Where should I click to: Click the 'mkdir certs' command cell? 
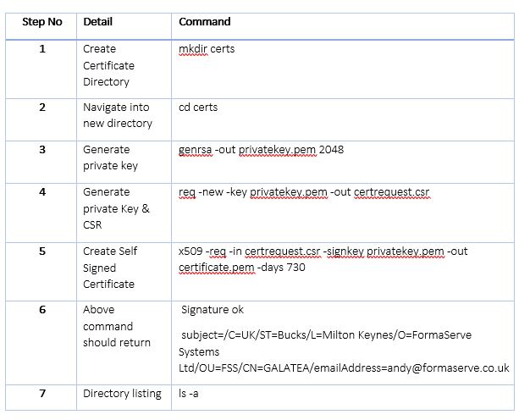pyautogui.click(x=207, y=49)
